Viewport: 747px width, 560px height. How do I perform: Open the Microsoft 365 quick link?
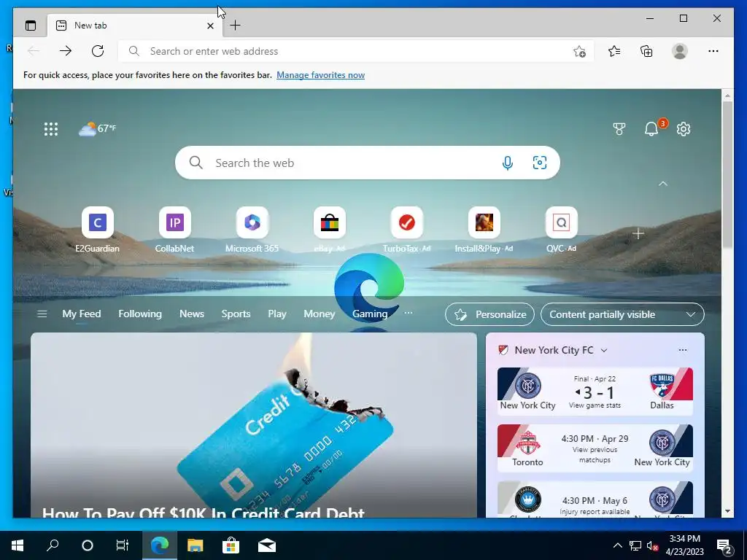click(x=252, y=230)
